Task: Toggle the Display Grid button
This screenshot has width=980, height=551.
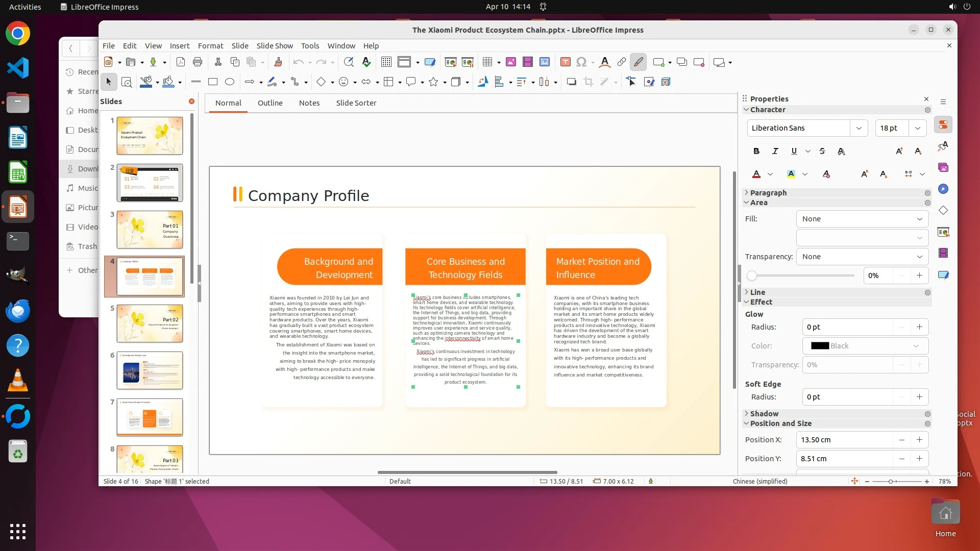Action: click(386, 62)
